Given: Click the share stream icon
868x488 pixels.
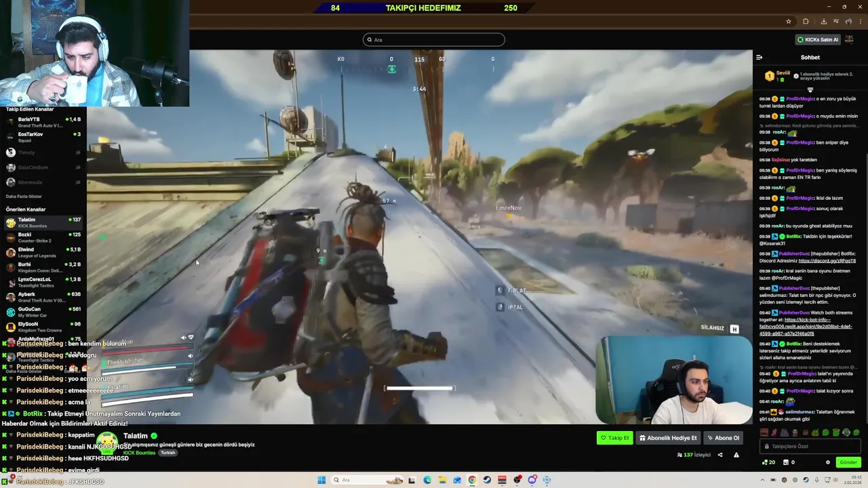Looking at the screenshot, I should tap(720, 455).
